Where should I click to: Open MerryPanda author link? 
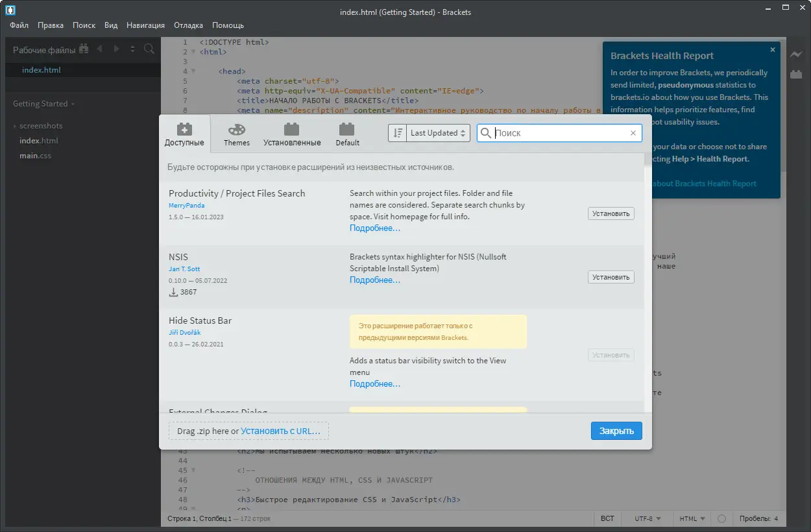click(187, 206)
